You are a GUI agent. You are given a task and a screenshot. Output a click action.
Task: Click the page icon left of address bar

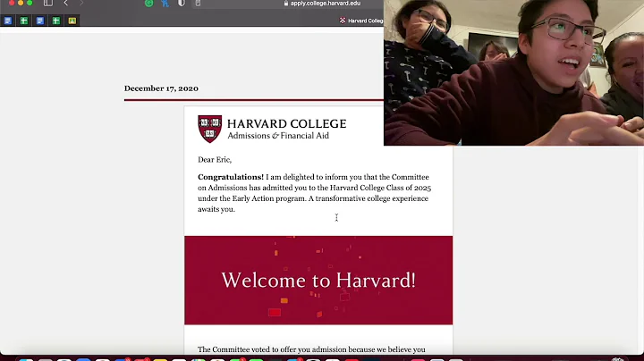[198, 4]
